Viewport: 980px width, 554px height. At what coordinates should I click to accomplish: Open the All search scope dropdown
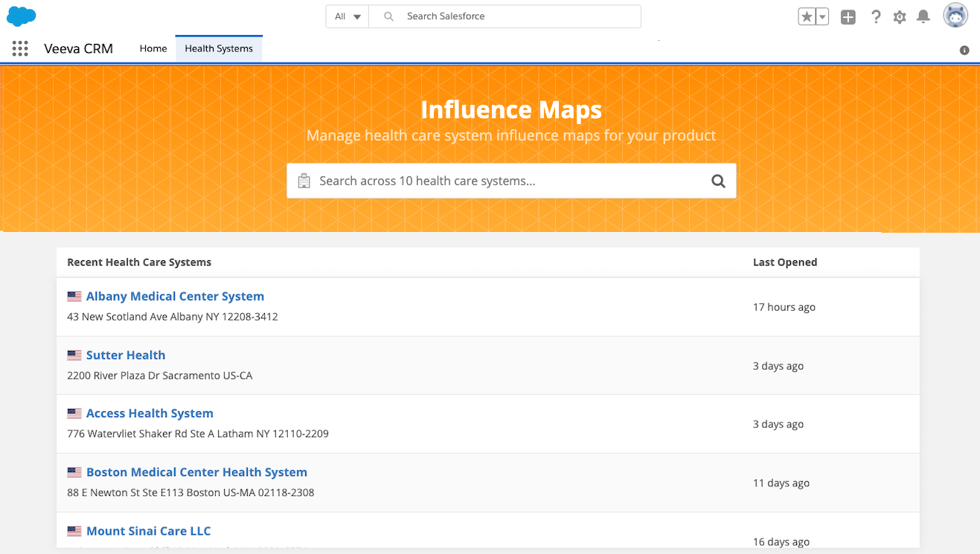(348, 16)
